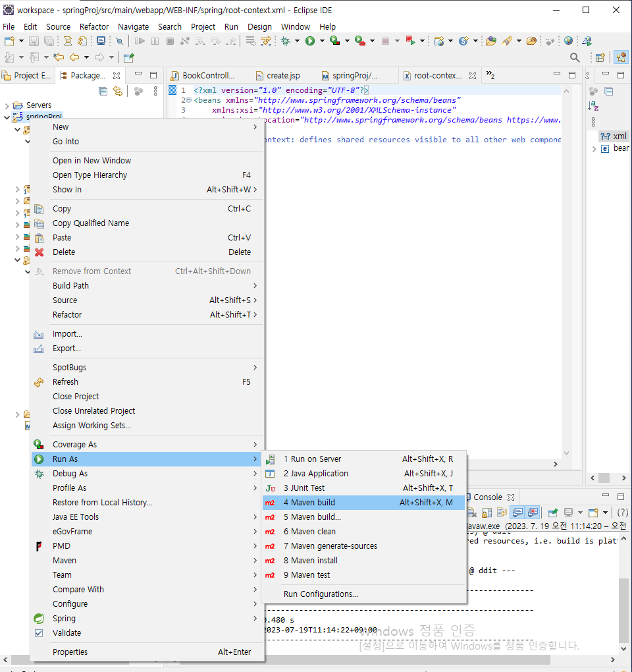Click sort alphabetically icon in Outline
This screenshot has height=672, width=632.
pos(593,105)
